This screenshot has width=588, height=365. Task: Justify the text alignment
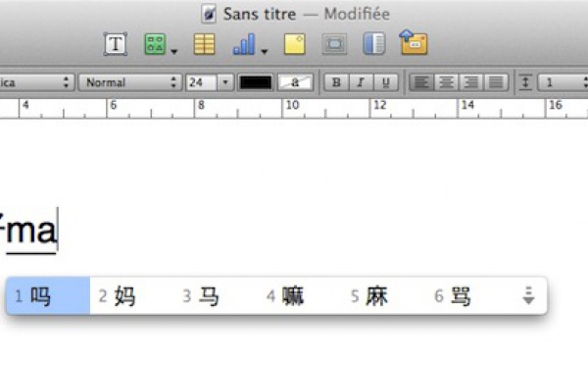[x=496, y=82]
